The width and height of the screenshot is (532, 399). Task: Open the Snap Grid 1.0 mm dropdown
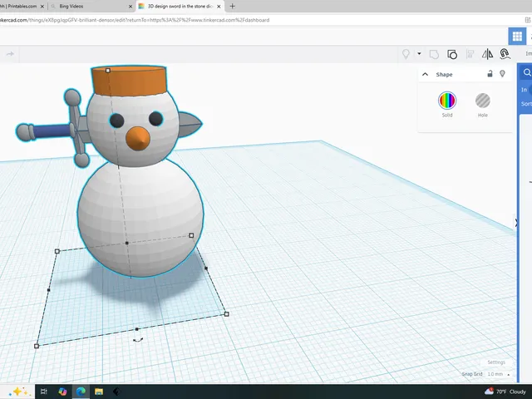(x=499, y=374)
